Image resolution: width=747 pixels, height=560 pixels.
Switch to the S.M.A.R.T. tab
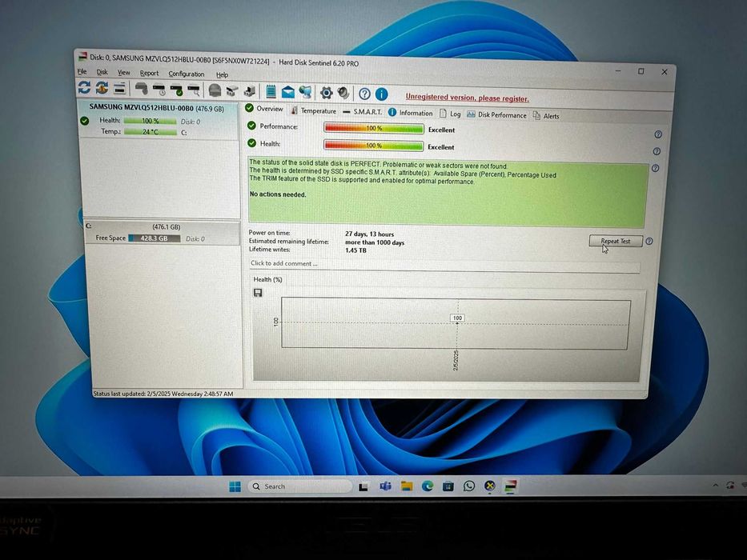tap(363, 111)
